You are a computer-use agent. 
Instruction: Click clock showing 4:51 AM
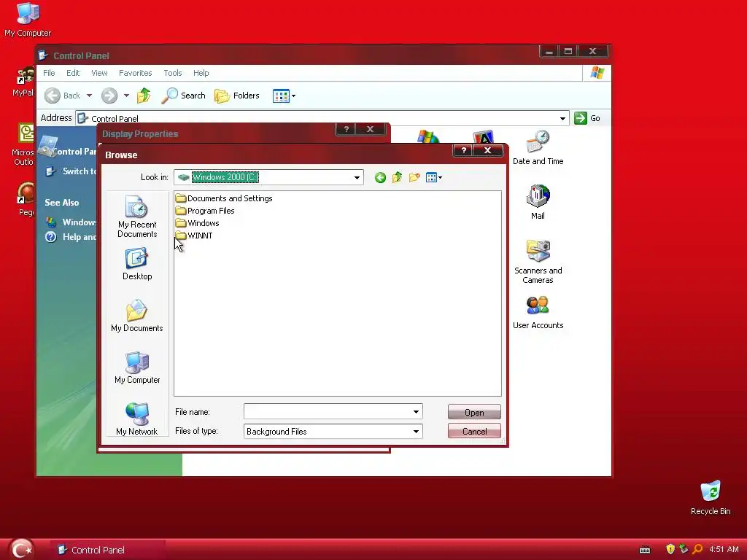pyautogui.click(x=724, y=549)
